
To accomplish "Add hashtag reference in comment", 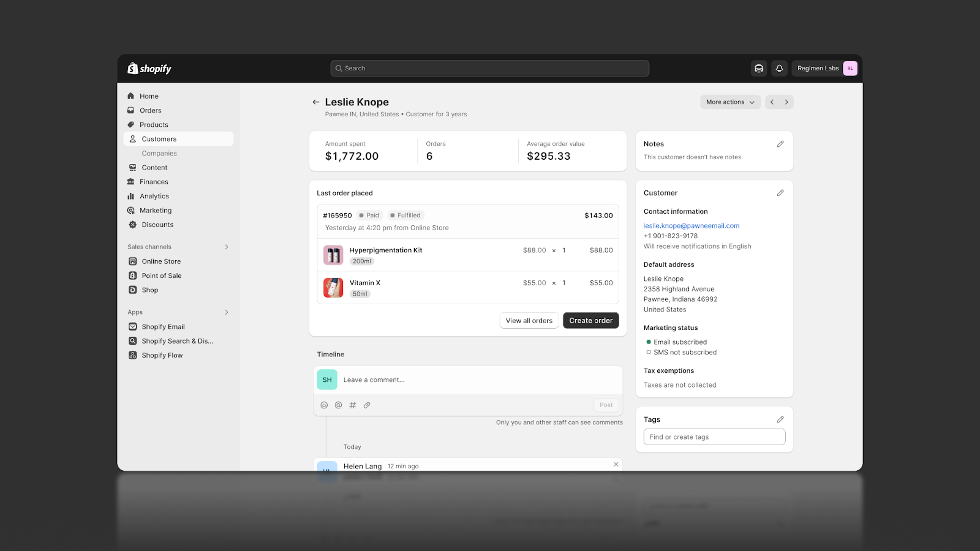I will click(x=353, y=405).
